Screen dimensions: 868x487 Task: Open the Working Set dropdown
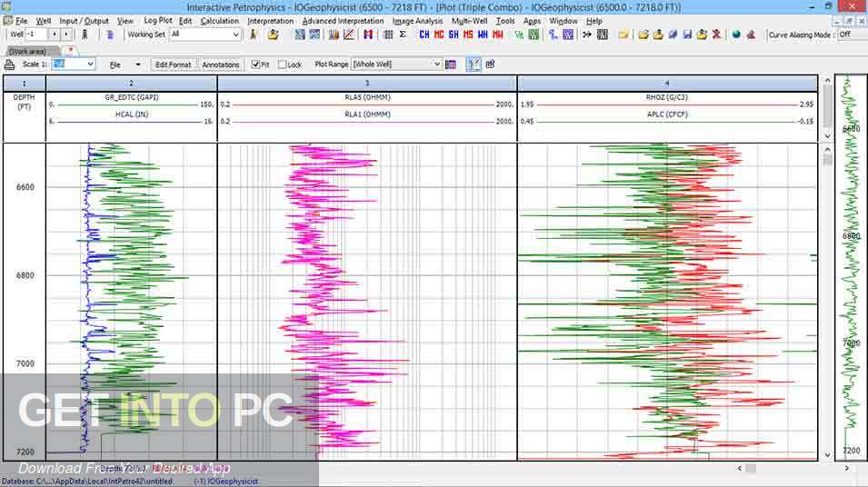coord(235,35)
